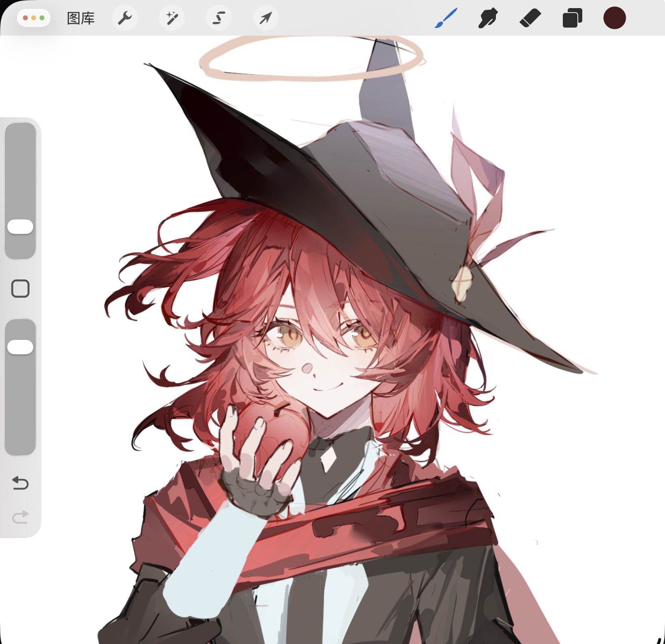The height and width of the screenshot is (644, 665).
Task: Open the Adjustments magic wand menu
Action: 172,18
